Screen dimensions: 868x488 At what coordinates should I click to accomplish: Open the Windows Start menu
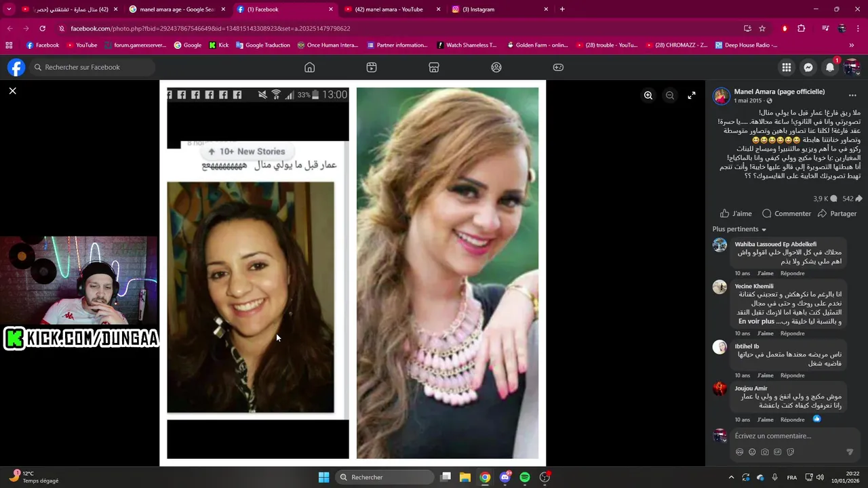click(323, 477)
